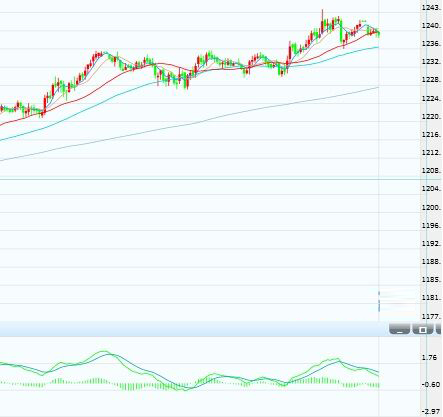
Task: Maximize the MACD indicator sub-panel
Action: pyautogui.click(x=423, y=329)
